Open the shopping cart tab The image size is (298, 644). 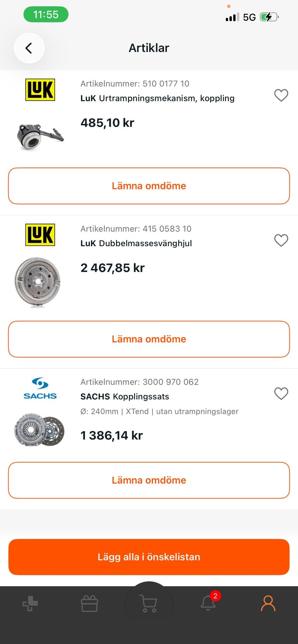point(149,604)
